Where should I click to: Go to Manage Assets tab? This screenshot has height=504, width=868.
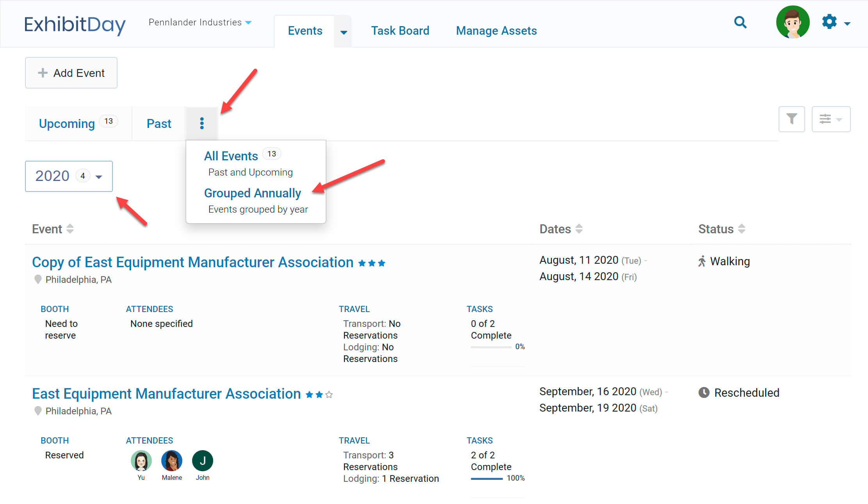tap(496, 30)
